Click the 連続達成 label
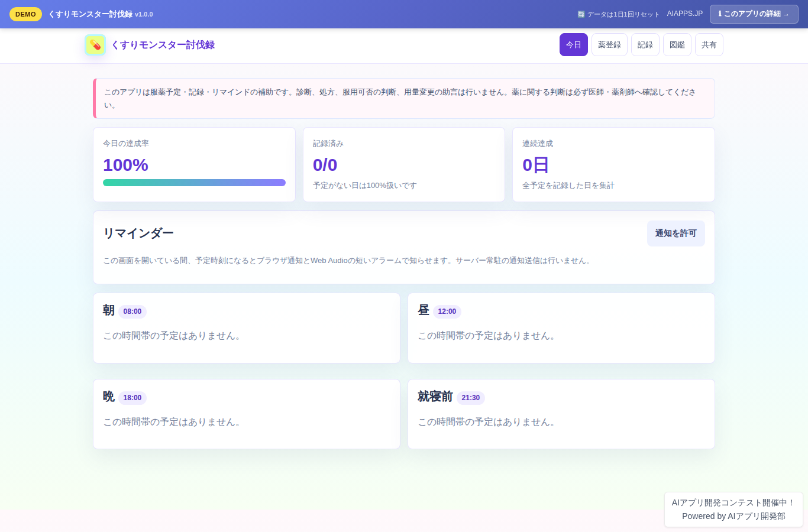Screen dimensions: 808x532 [x=538, y=144]
